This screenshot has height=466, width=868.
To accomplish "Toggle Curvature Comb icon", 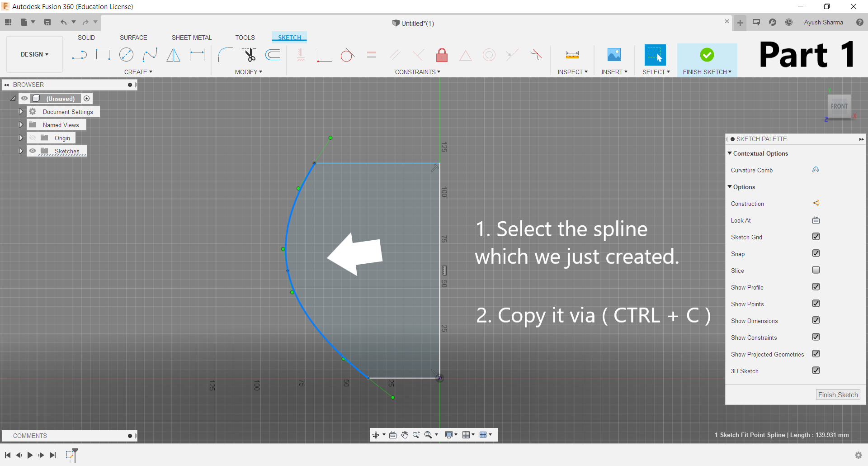I will tap(816, 170).
